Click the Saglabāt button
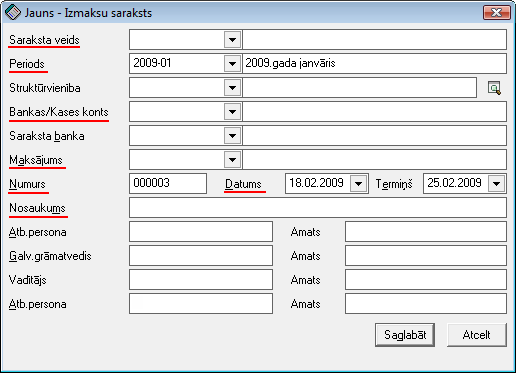Image resolution: width=516 pixels, height=373 pixels. click(x=405, y=335)
